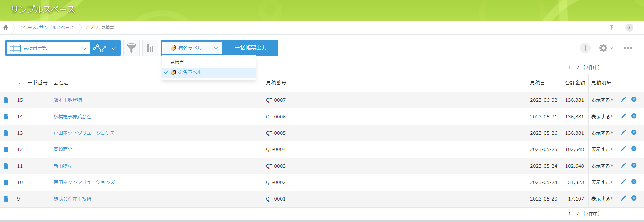The image size is (644, 222).
Task: Expand the graph view chevron menu
Action: [114, 48]
